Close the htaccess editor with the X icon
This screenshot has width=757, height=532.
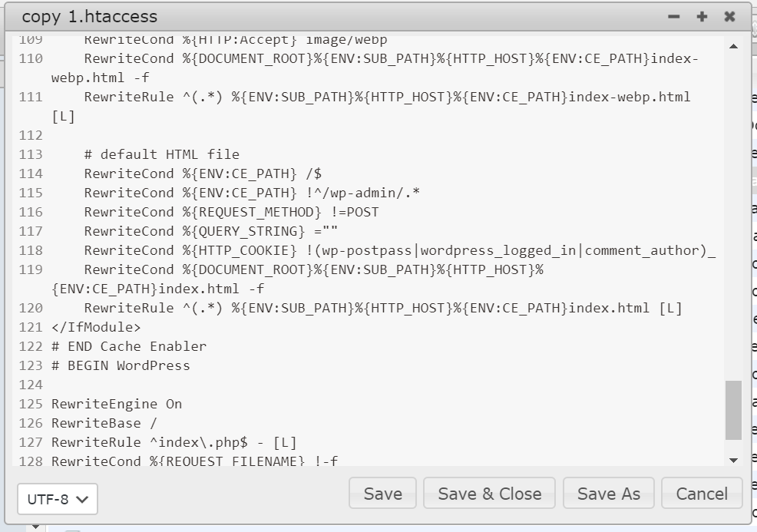(729, 17)
